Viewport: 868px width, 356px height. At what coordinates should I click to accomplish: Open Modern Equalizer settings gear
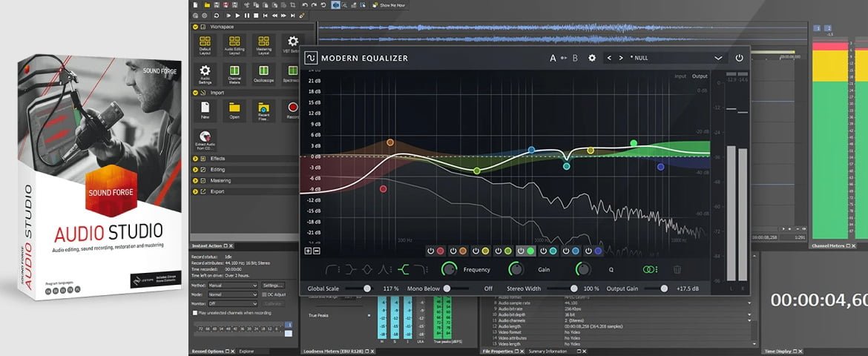tap(592, 58)
